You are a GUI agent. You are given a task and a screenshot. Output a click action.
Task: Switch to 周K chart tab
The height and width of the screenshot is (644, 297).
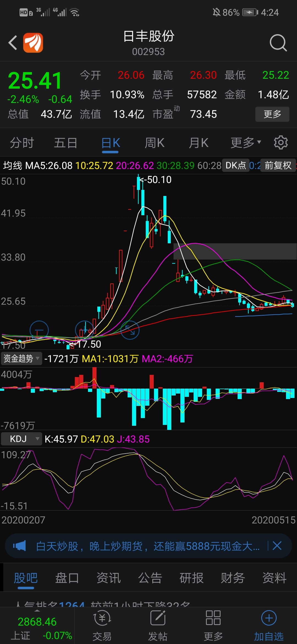[155, 143]
